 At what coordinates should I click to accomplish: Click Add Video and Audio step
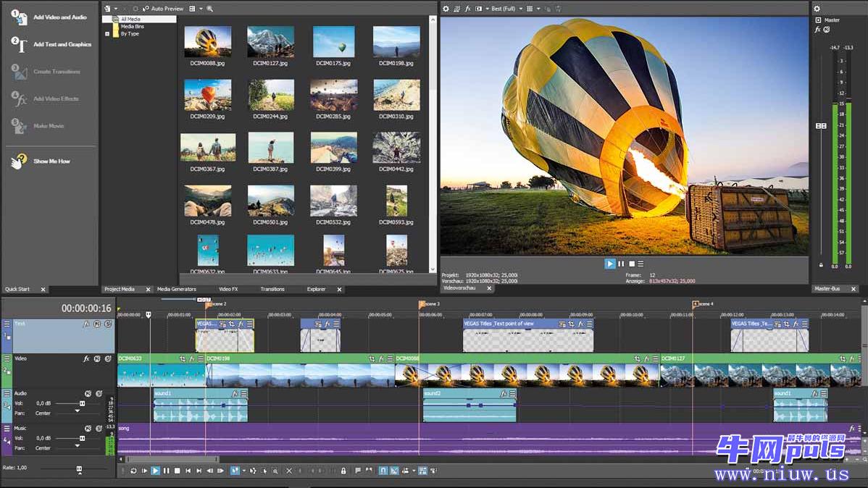click(50, 17)
